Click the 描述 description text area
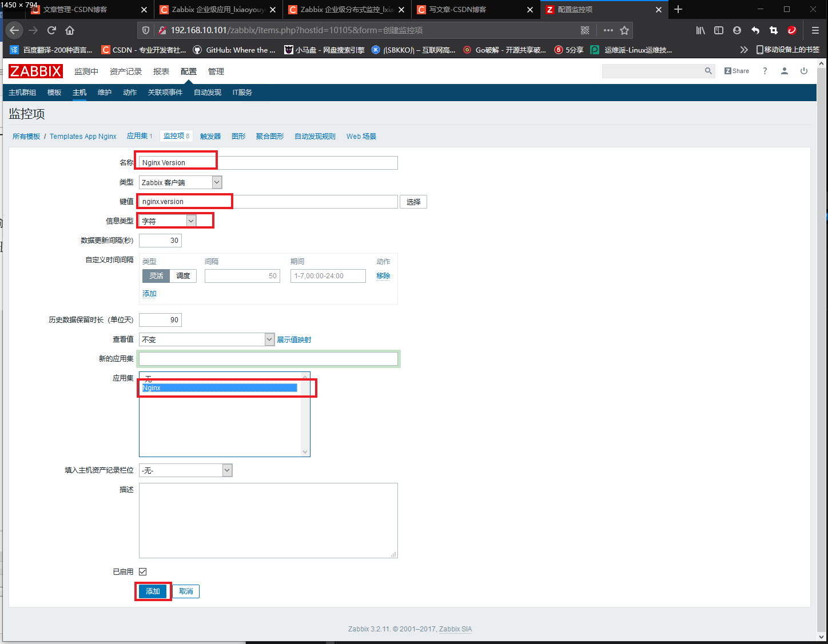Viewport: 828px width, 644px height. point(268,521)
